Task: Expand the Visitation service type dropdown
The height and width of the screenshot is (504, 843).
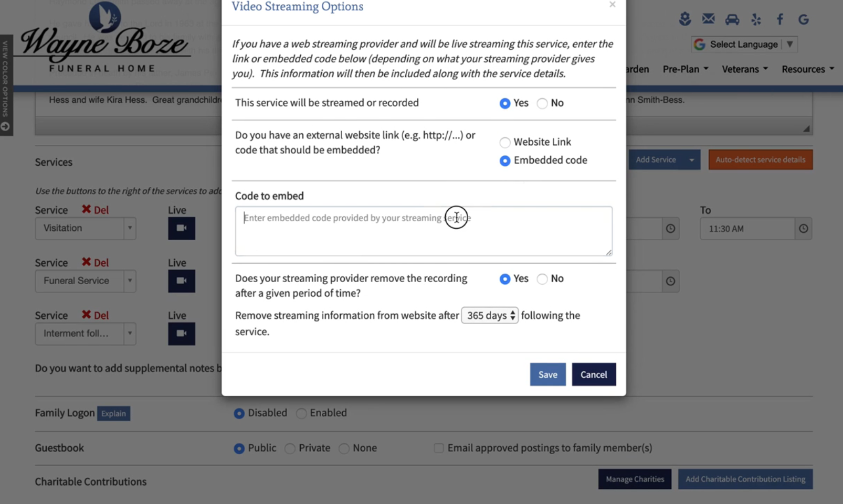Action: coord(130,228)
